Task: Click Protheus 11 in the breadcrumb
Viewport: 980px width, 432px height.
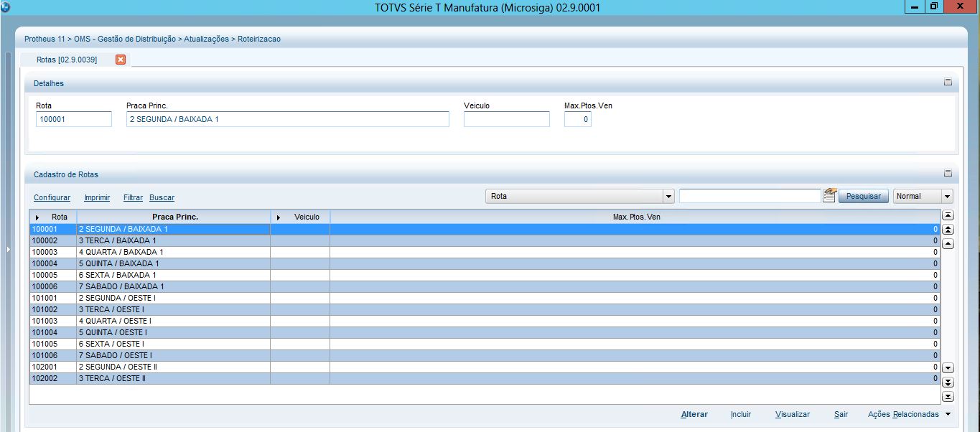Action: click(x=45, y=39)
